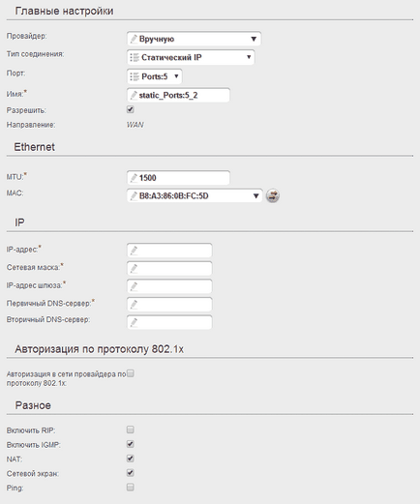
Task: Uncheck the Разрешить checkbox
Action: [131, 109]
